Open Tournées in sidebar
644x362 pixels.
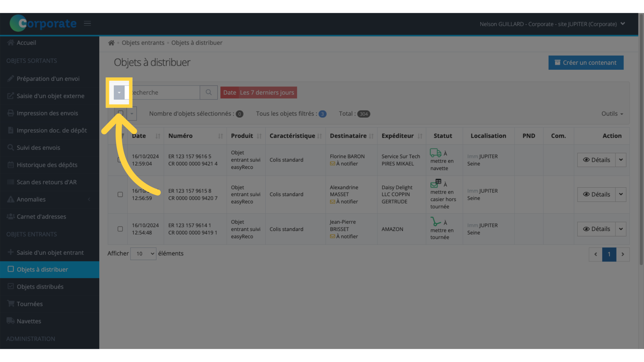50,304
